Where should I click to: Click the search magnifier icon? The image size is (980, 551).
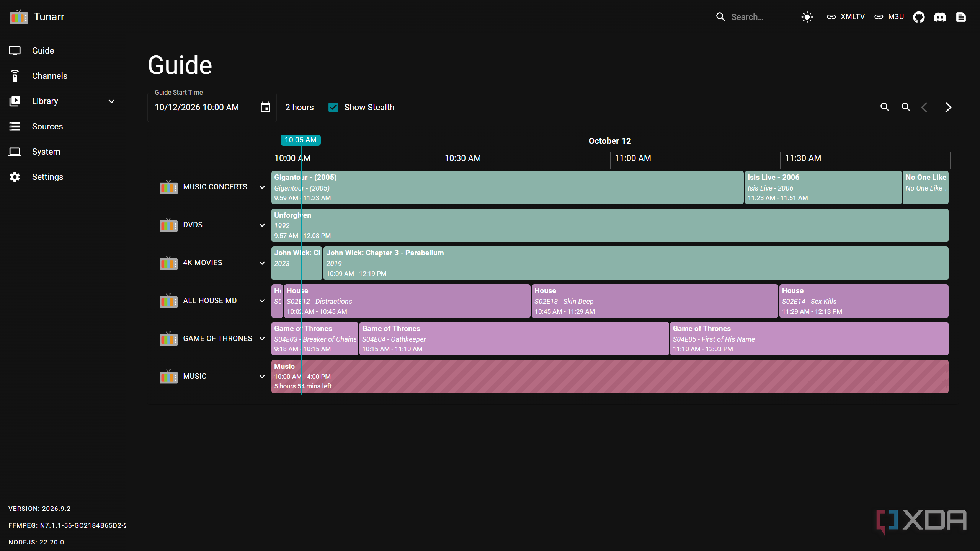pyautogui.click(x=721, y=17)
